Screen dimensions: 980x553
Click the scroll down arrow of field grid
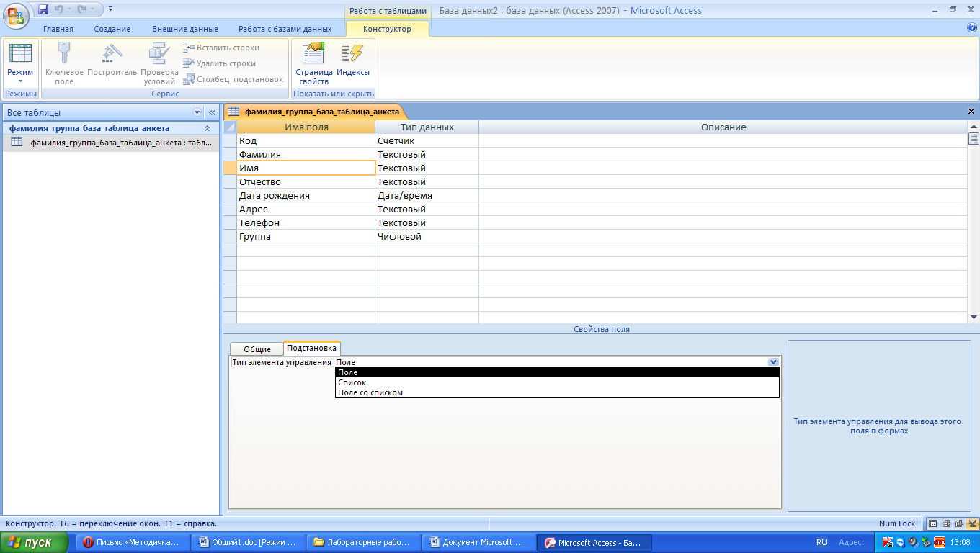(x=974, y=318)
